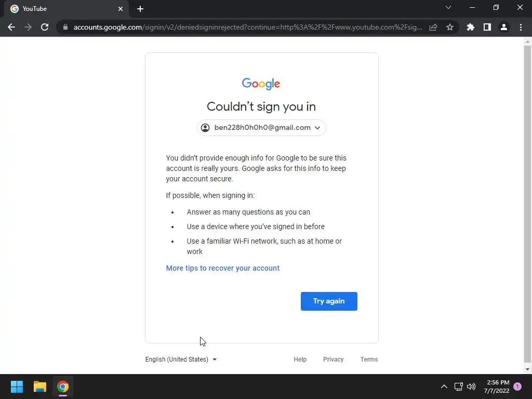Click the Help link in the footer
Screen dimensions: 532x399
pos(300,360)
